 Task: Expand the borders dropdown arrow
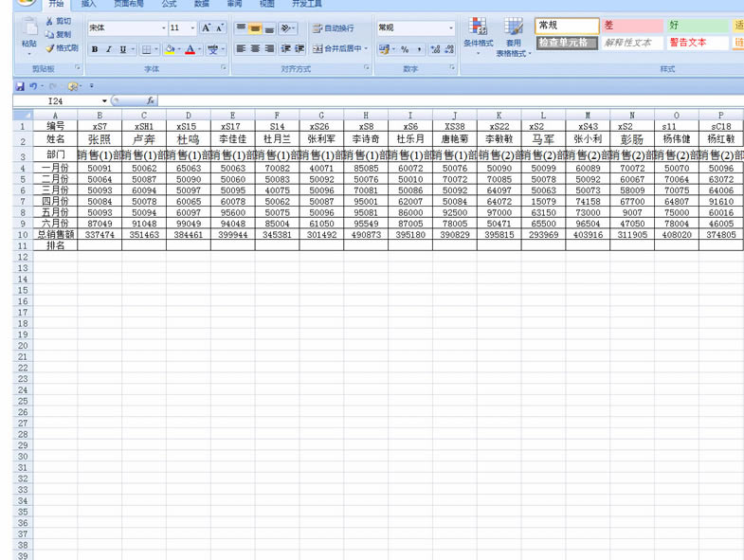pos(156,49)
